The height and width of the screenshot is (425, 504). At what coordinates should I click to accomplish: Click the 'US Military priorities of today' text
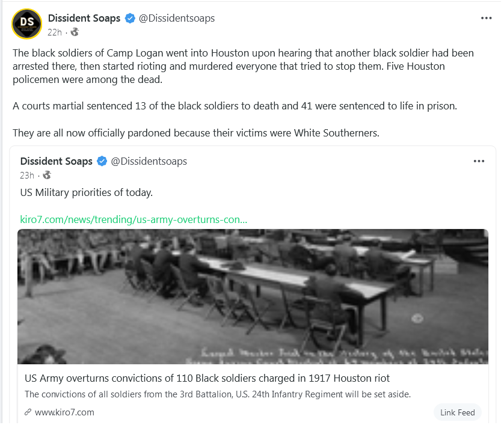[x=86, y=192]
